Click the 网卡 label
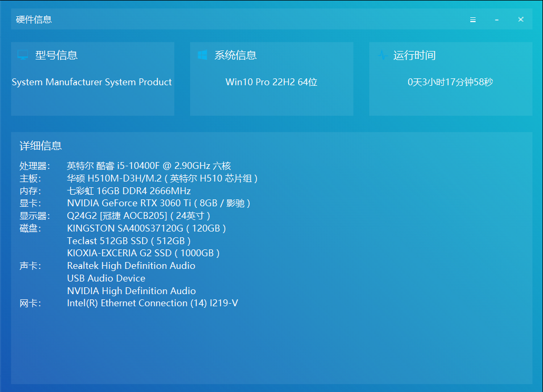 [x=30, y=304]
